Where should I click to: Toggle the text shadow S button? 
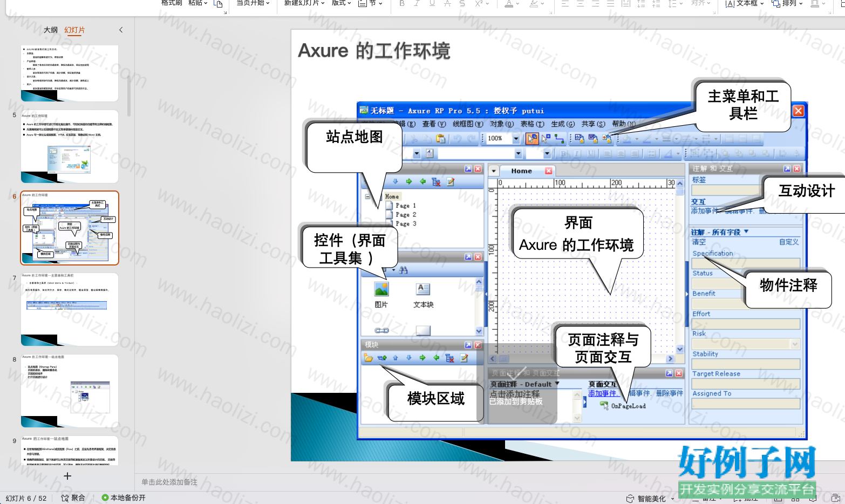462,3
